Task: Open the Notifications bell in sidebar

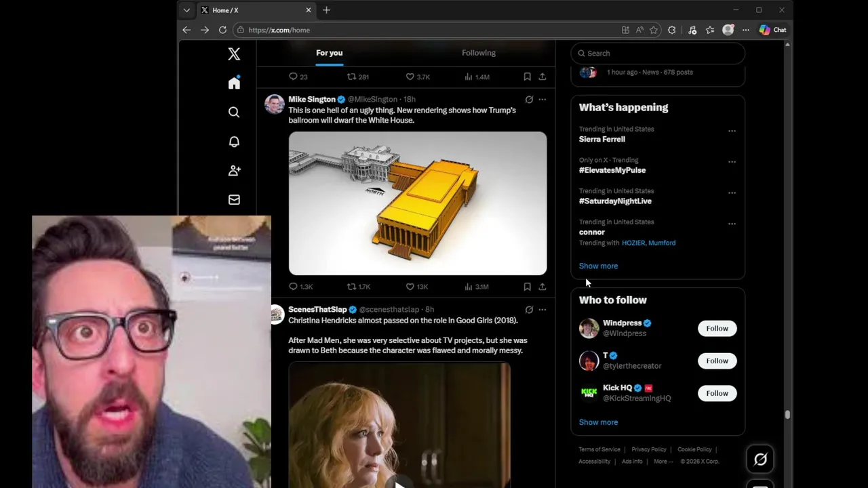Action: (x=234, y=142)
